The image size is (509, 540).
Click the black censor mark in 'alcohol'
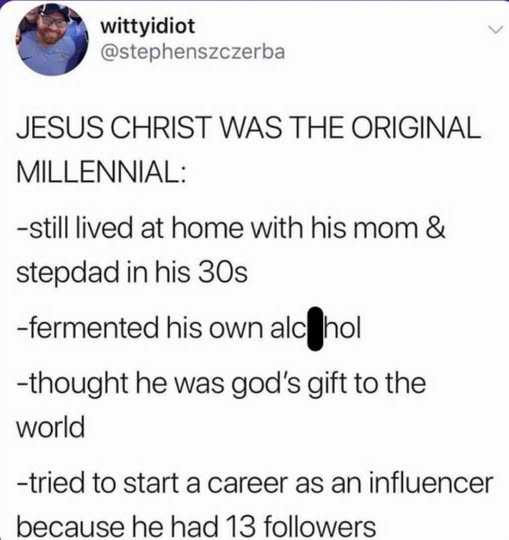(315, 329)
